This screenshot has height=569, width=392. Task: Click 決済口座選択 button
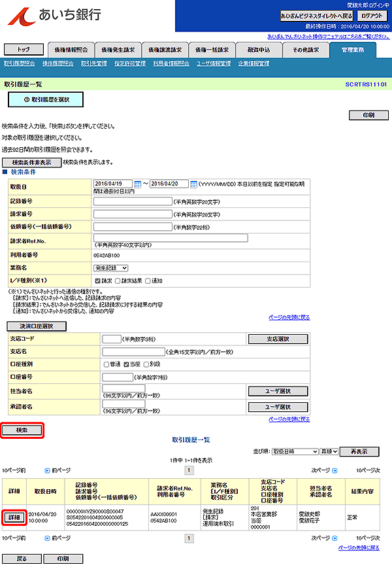pyautogui.click(x=37, y=326)
